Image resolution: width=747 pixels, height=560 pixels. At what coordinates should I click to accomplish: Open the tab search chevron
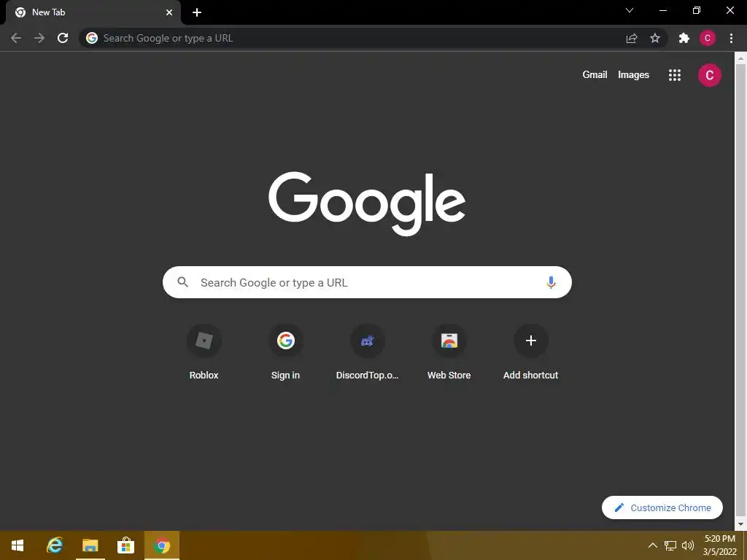pyautogui.click(x=630, y=10)
